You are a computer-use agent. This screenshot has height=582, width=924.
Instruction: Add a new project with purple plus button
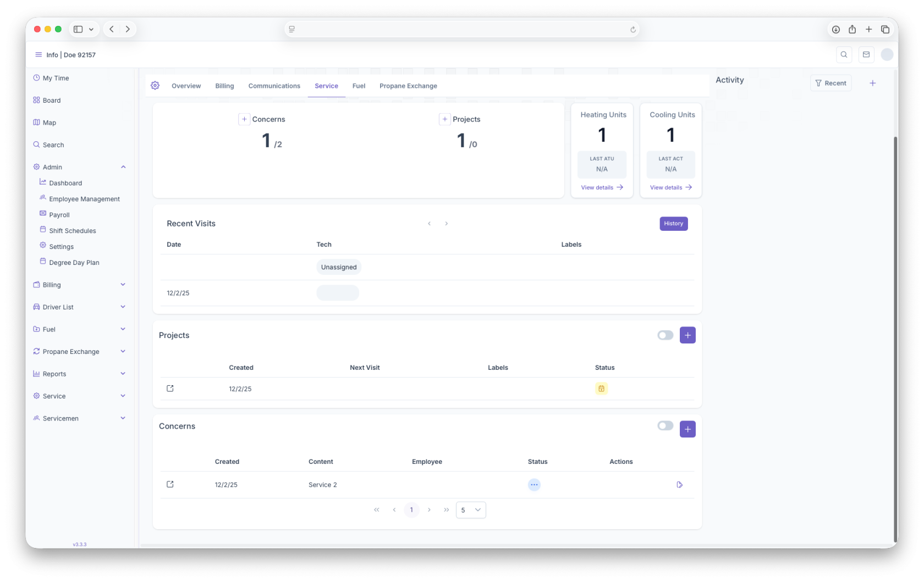click(x=687, y=335)
